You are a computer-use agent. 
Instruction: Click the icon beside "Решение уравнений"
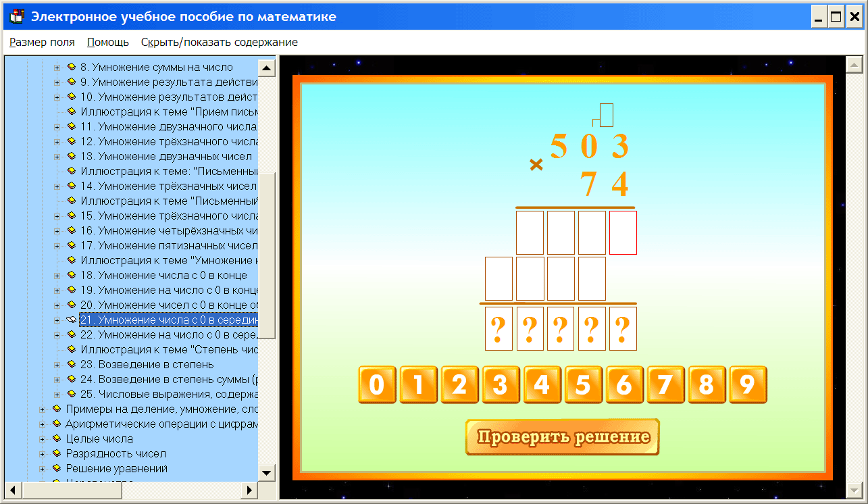57,468
